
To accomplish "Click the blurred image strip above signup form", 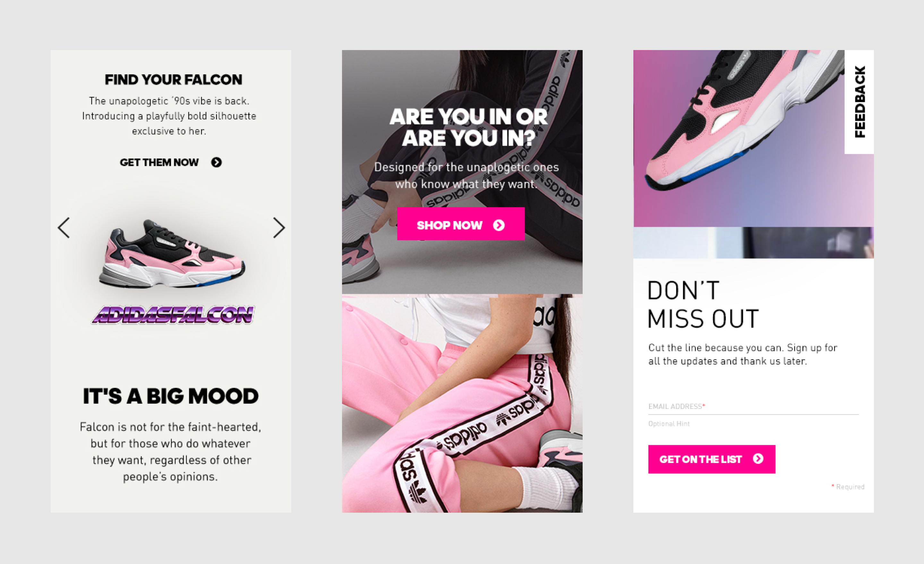I will 753,243.
